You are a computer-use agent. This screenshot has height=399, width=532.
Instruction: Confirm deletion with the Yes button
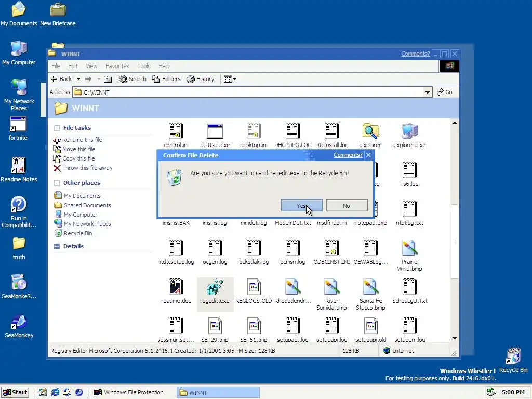click(x=301, y=206)
